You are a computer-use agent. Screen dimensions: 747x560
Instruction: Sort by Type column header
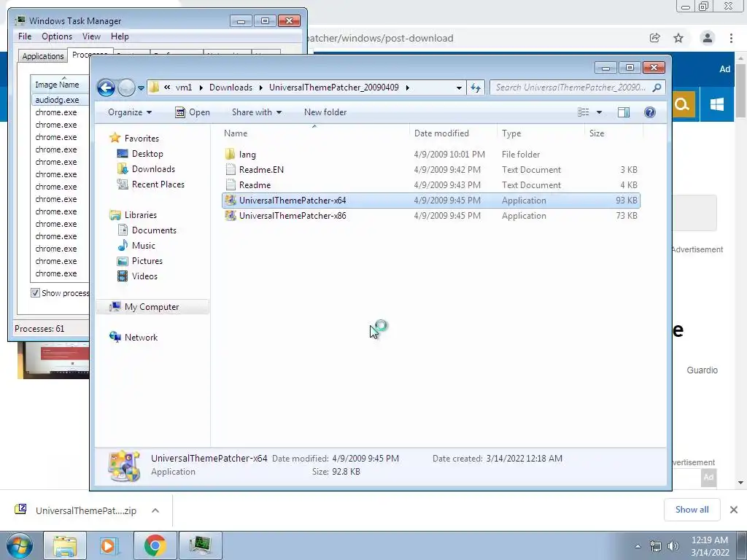tap(541, 133)
